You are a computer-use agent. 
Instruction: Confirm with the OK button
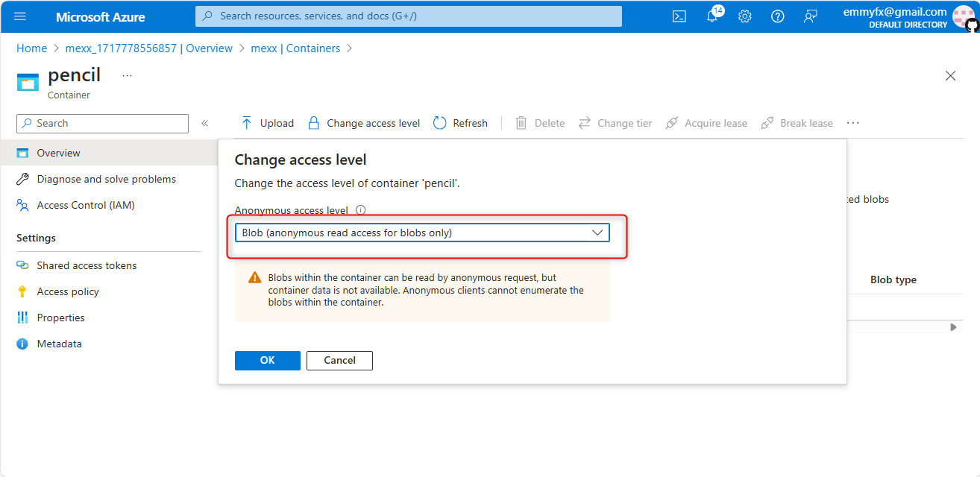pyautogui.click(x=268, y=361)
